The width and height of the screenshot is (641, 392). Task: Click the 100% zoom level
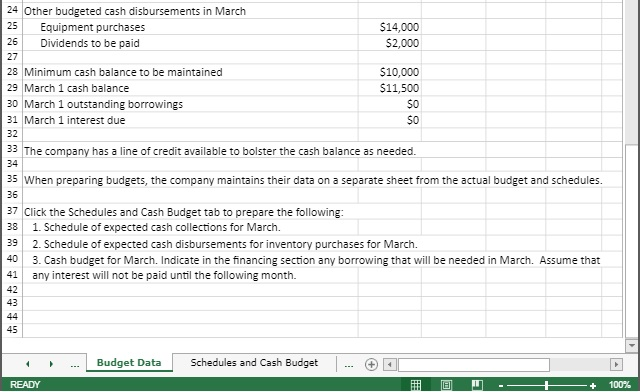coord(619,385)
